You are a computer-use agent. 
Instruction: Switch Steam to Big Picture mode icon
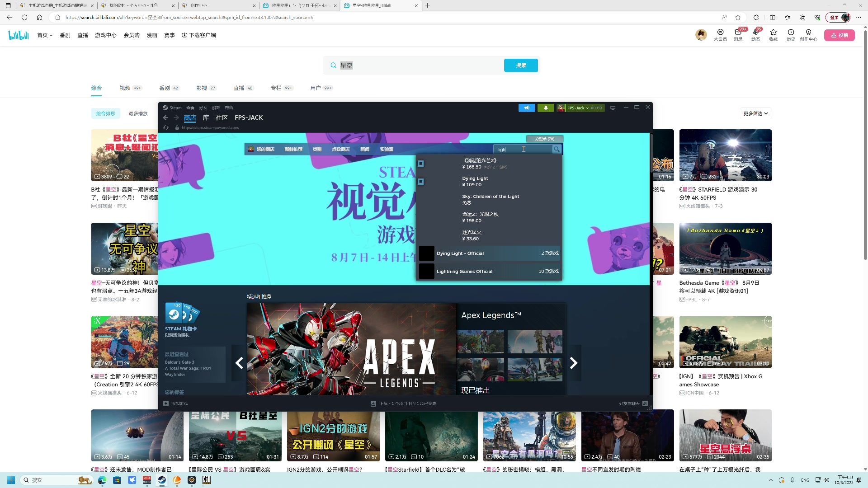coord(613,108)
